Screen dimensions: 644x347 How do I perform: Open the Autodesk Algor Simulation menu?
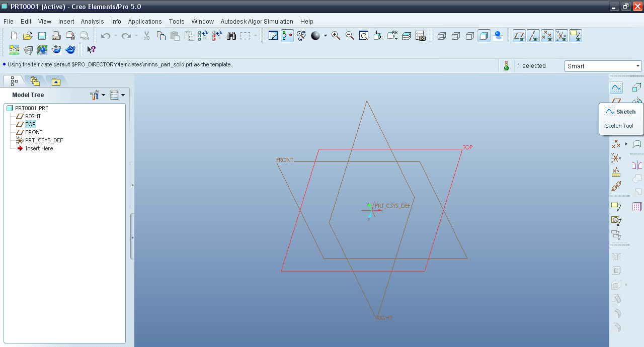coord(257,22)
